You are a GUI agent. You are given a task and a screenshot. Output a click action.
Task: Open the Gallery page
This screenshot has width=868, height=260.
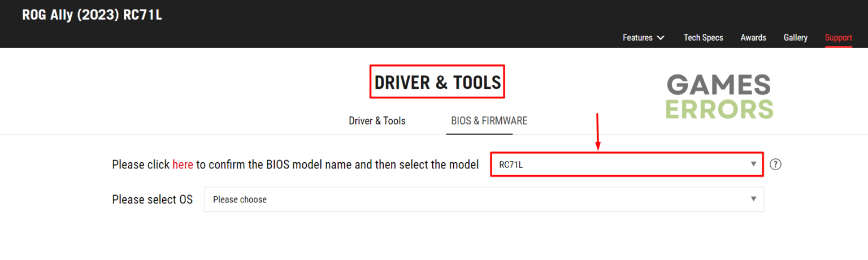pos(795,38)
